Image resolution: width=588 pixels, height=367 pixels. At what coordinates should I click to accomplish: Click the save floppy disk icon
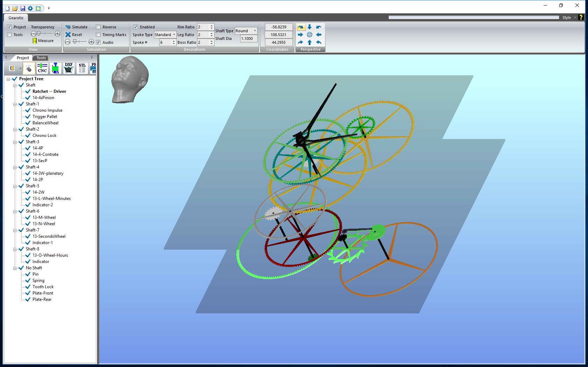(x=23, y=8)
